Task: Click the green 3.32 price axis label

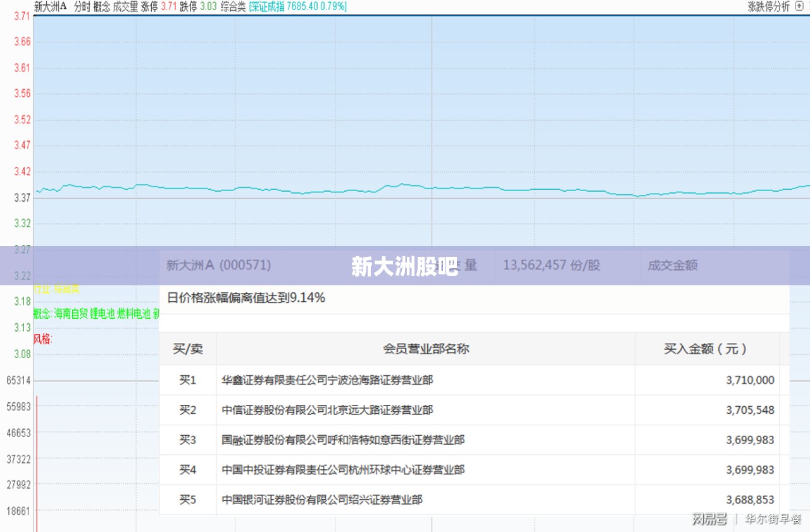Action: 22,223
